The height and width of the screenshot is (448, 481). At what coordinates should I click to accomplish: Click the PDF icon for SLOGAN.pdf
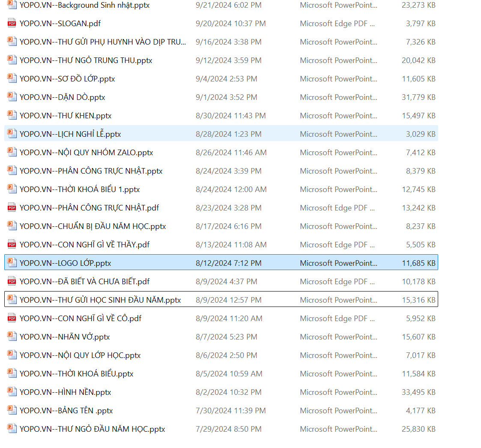point(12,24)
